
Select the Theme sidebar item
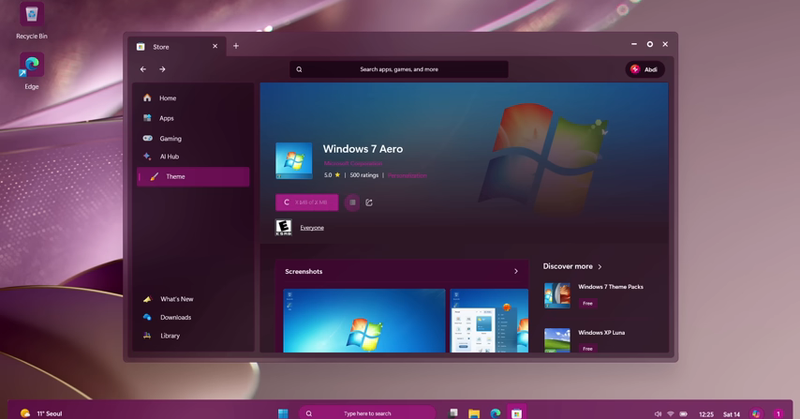click(193, 177)
